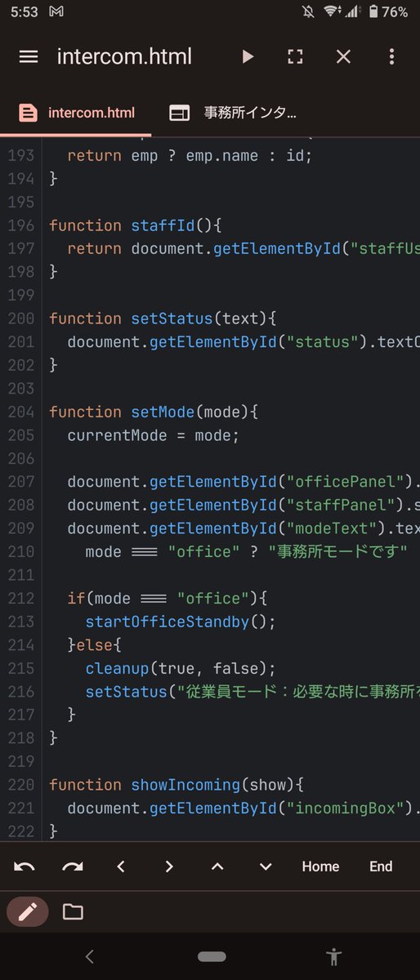The image size is (420, 980).
Task: Open the three-dot overflow menu
Action: (391, 56)
